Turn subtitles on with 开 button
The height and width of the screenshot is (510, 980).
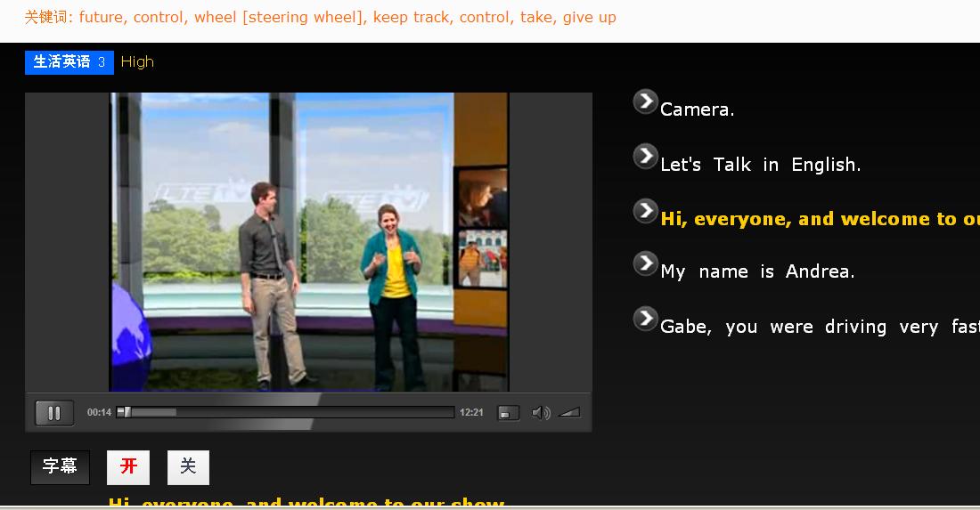pyautogui.click(x=128, y=467)
